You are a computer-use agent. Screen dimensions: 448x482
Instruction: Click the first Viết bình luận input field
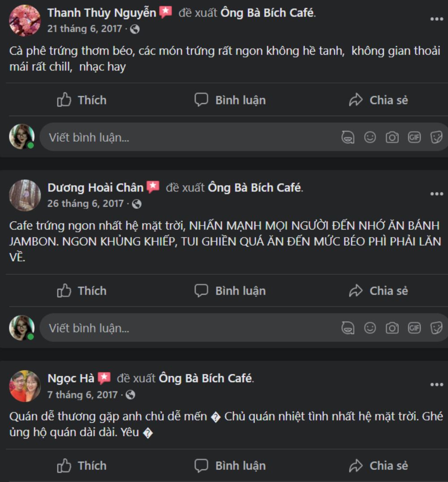click(190, 137)
